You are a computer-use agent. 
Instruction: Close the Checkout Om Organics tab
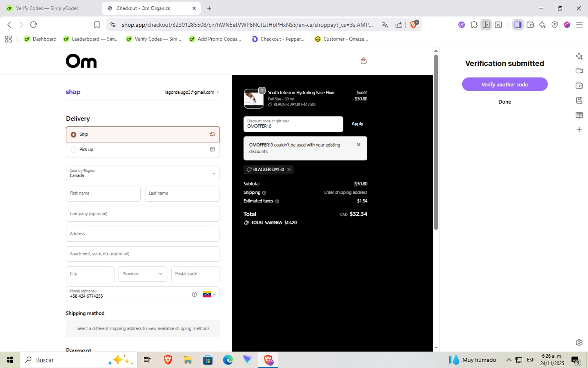194,8
